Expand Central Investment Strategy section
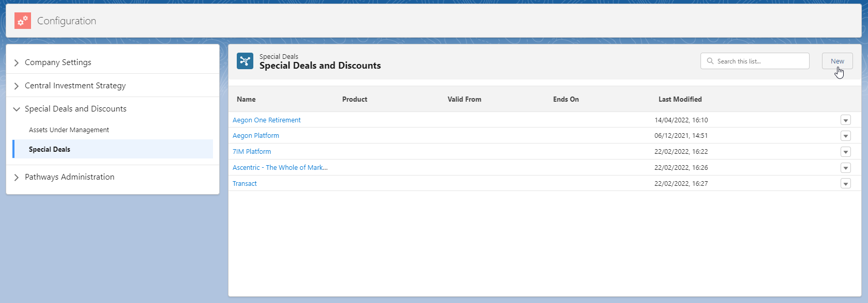Viewport: 868px width, 303px height. click(17, 86)
